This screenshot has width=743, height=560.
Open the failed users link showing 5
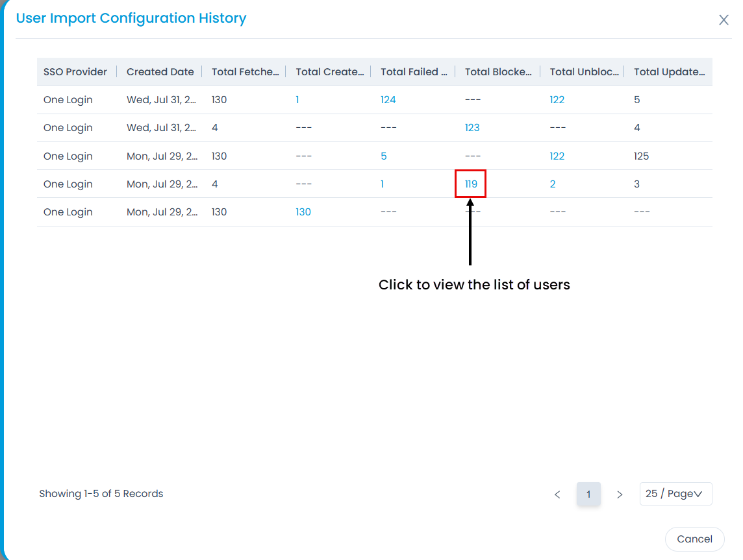click(383, 156)
